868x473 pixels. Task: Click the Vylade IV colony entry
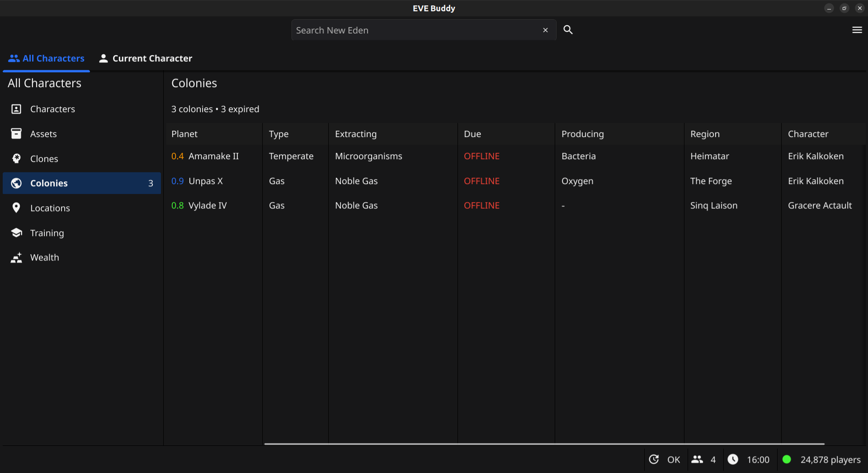[208, 205]
